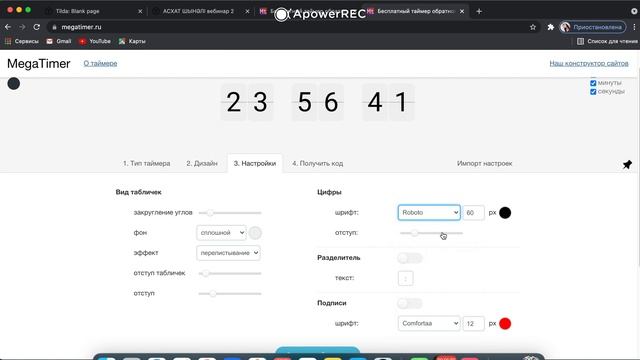Edit the Подписи font size 12 field
This screenshot has height=360, width=640.
tap(473, 324)
